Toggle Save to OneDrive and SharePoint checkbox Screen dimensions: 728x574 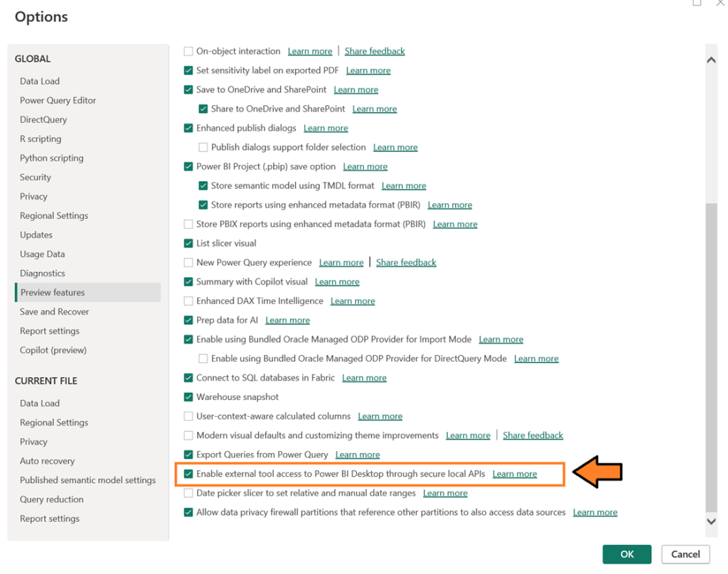pyautogui.click(x=188, y=90)
